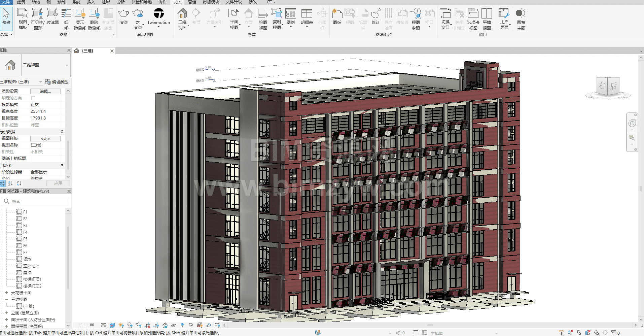
Task: Open 可见性/图形 (Visibility/Graphics) settings
Action: click(x=38, y=14)
